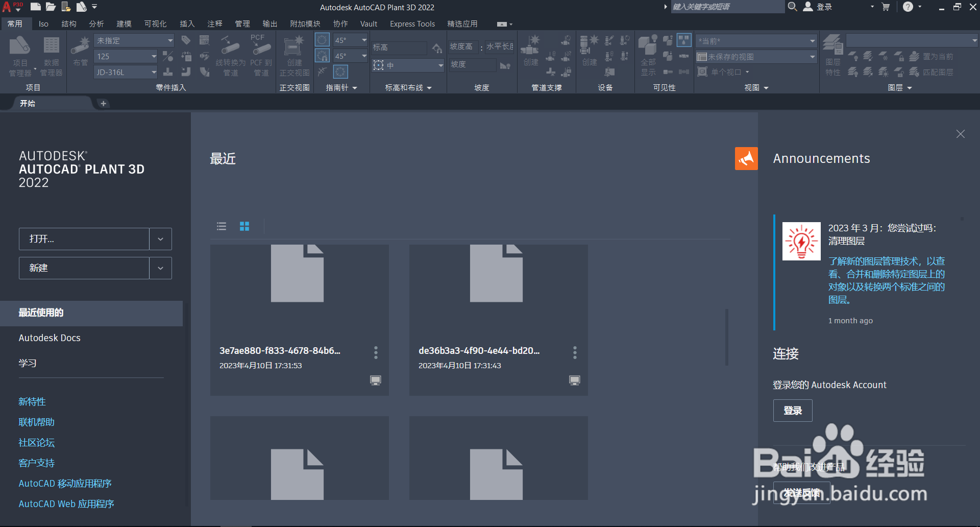Click the keyword search input field
Viewport: 980px width, 527px height.
[x=727, y=7]
